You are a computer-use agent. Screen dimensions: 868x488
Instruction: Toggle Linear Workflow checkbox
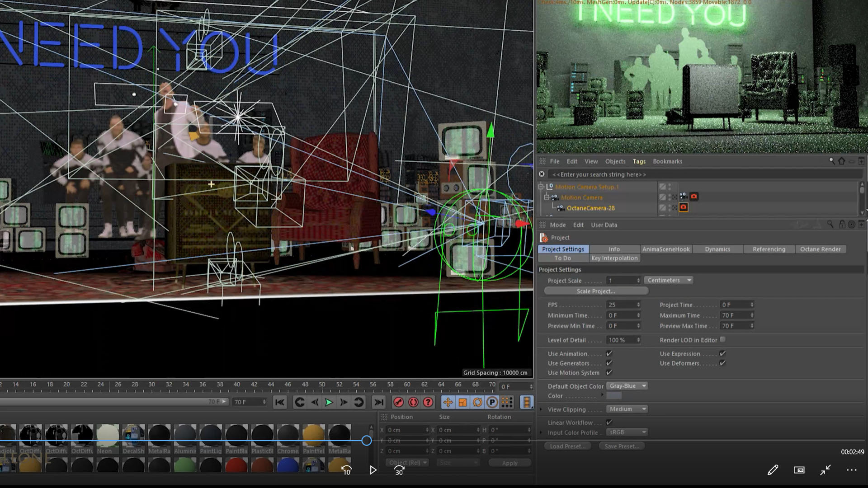609,422
